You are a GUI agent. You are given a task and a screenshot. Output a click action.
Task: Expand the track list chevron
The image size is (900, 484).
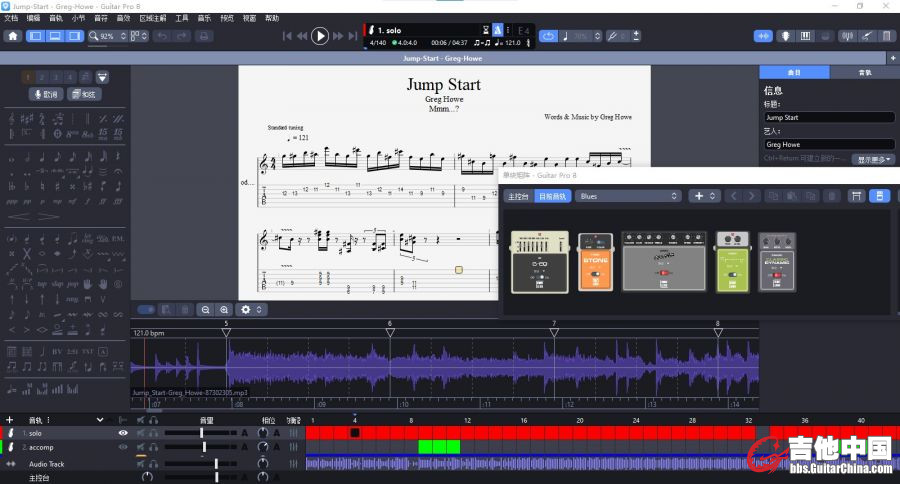tap(99, 420)
